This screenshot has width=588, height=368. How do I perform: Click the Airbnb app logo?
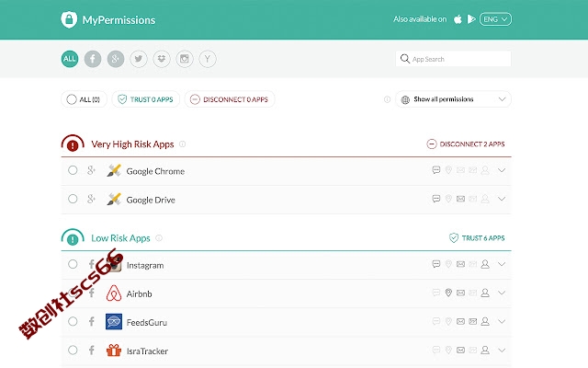(x=114, y=293)
